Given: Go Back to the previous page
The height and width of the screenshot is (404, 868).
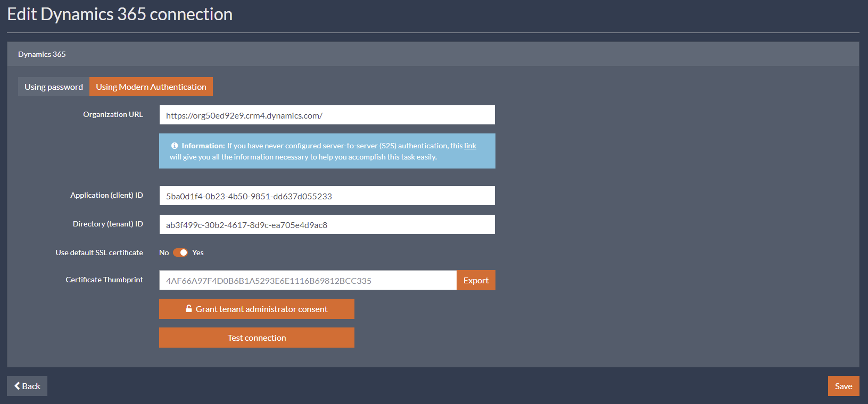Looking at the screenshot, I should pos(27,386).
